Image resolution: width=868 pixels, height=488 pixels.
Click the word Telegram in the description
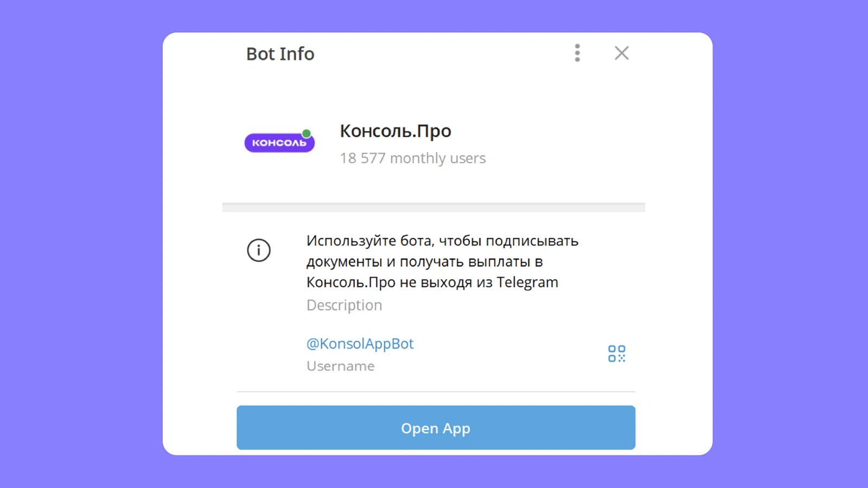coord(527,282)
